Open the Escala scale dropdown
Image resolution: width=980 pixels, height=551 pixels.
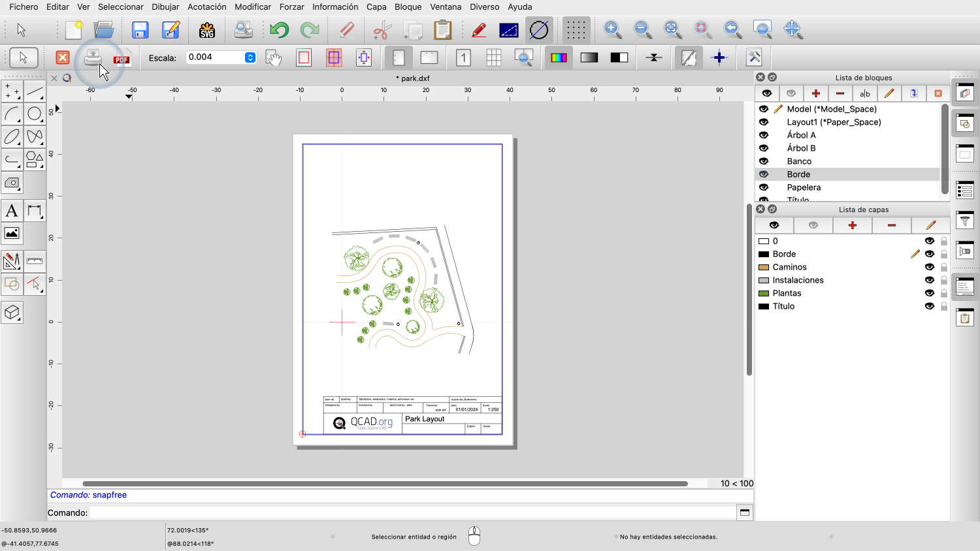click(250, 57)
